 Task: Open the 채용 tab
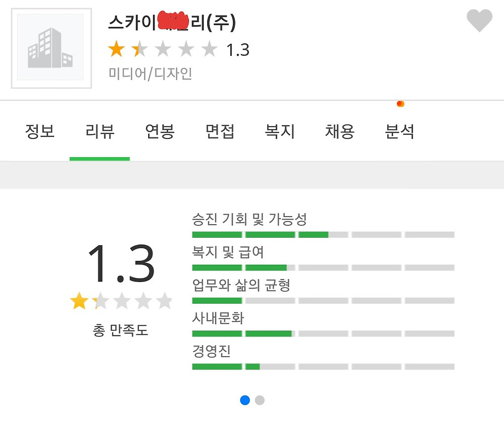coord(340,132)
